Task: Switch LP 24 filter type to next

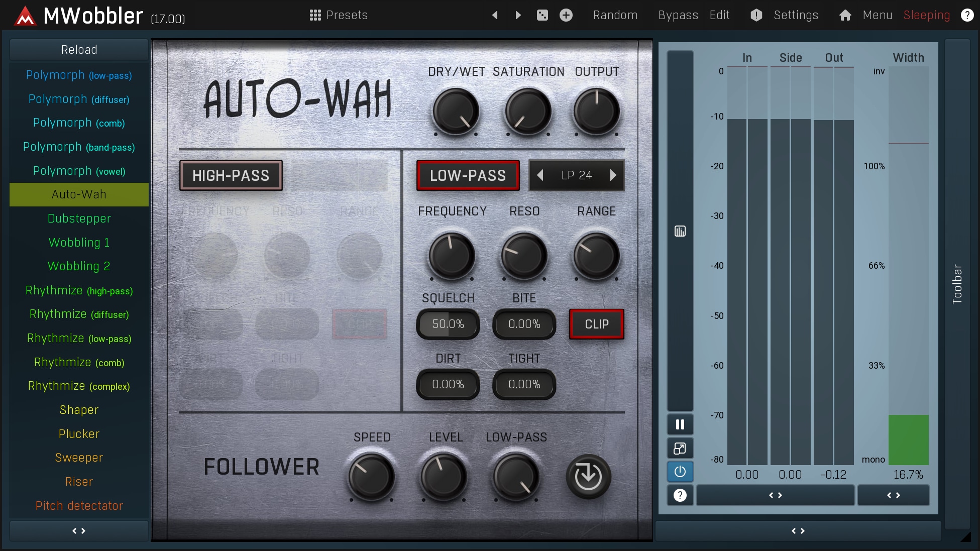Action: click(x=613, y=175)
